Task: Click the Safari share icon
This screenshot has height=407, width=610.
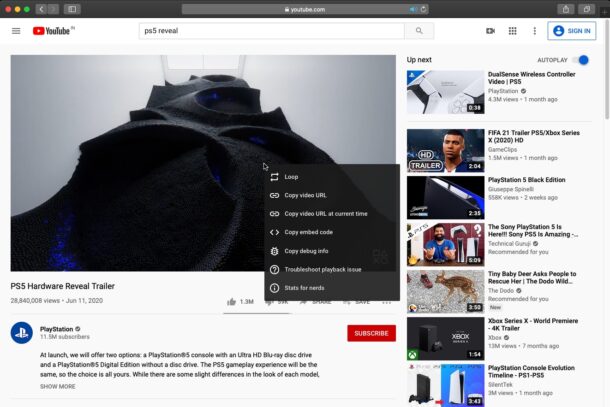Action: [x=566, y=9]
